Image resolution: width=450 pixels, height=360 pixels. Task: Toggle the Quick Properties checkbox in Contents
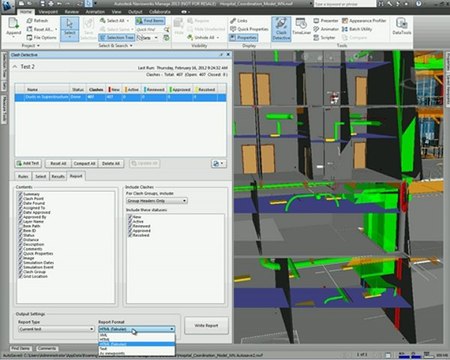tap(20, 254)
